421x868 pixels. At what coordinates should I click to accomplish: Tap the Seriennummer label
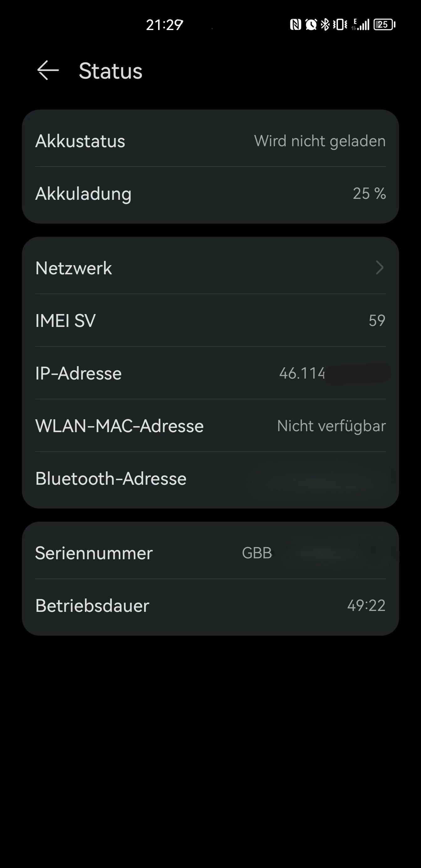click(94, 553)
